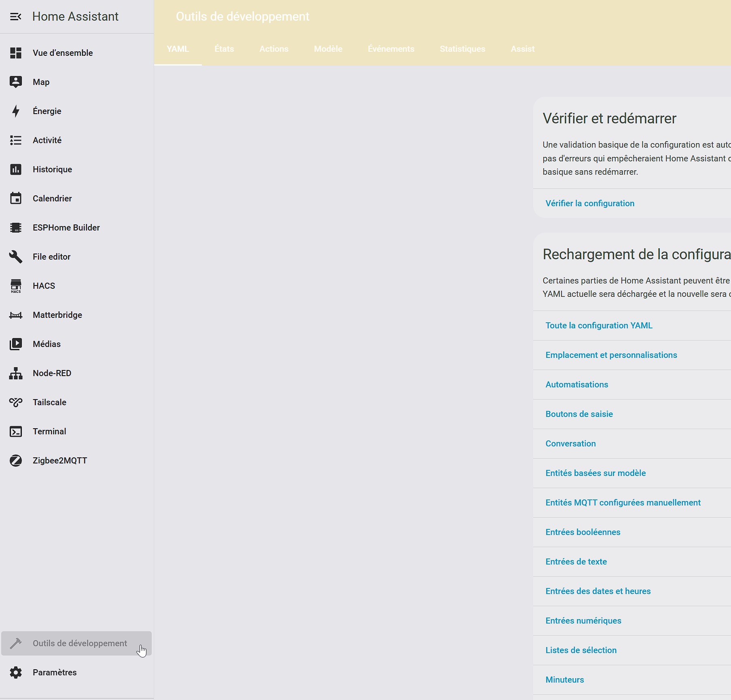Click the Tailscale icon in sidebar
731x700 pixels.
16,402
